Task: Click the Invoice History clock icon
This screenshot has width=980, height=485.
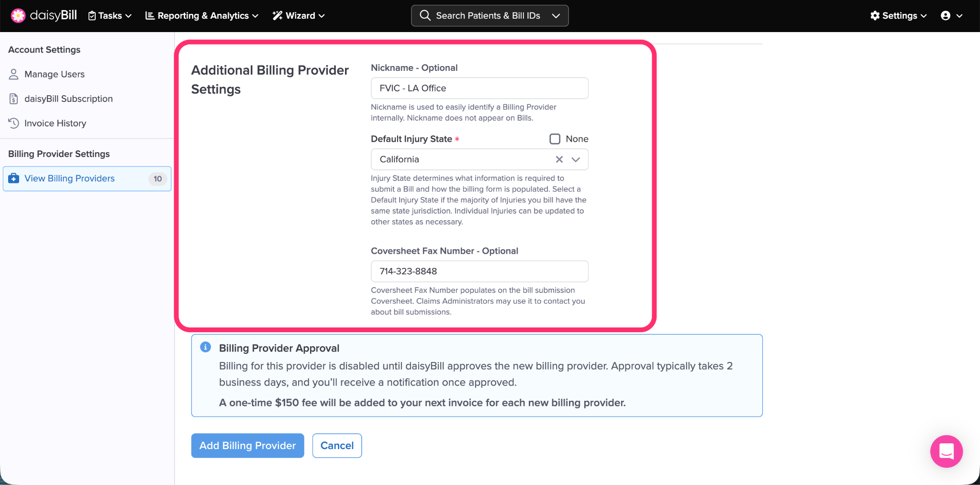Action: (x=14, y=123)
